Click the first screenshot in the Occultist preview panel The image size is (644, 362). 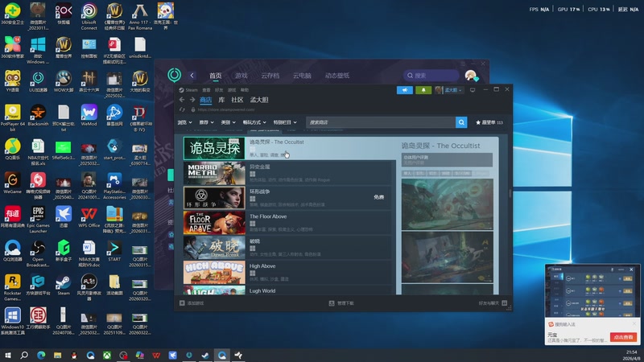(448, 204)
